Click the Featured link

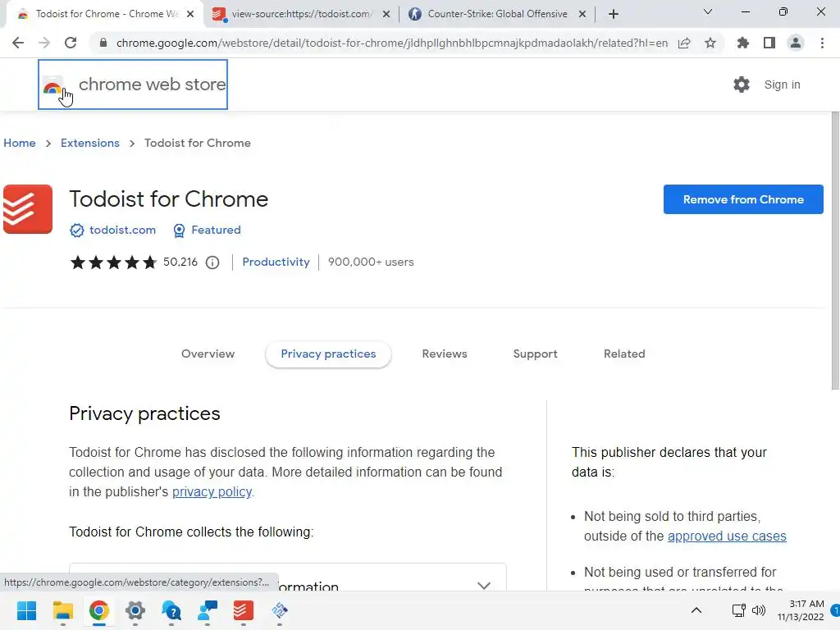[216, 230]
